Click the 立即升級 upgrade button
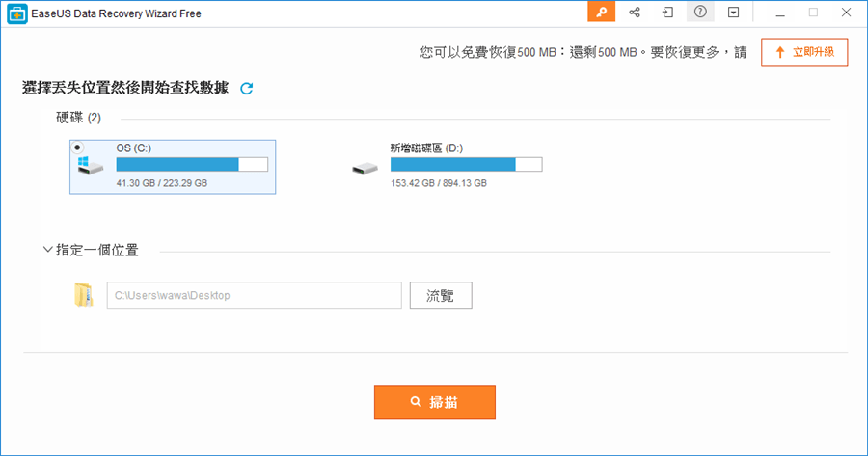The height and width of the screenshot is (456, 868). [x=804, y=52]
